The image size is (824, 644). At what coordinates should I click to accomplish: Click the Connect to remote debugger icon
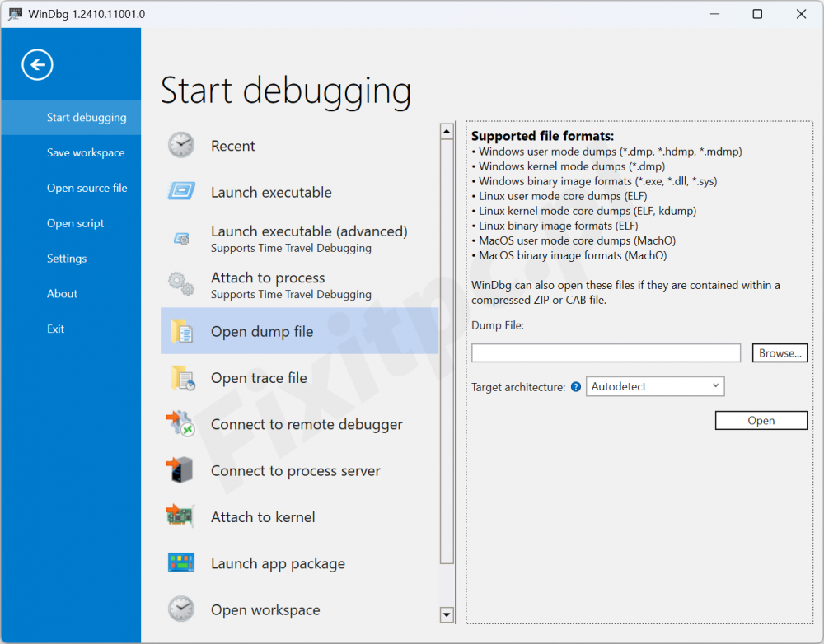coord(181,424)
